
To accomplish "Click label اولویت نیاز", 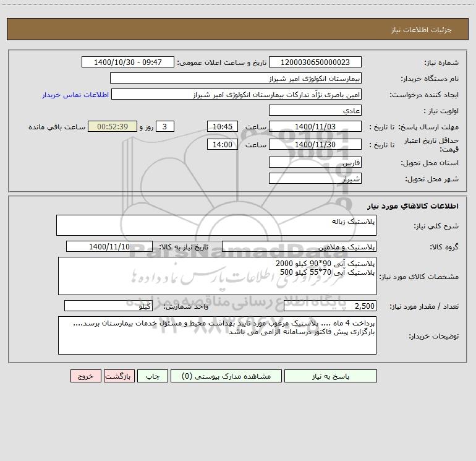I will pyautogui.click(x=441, y=111).
